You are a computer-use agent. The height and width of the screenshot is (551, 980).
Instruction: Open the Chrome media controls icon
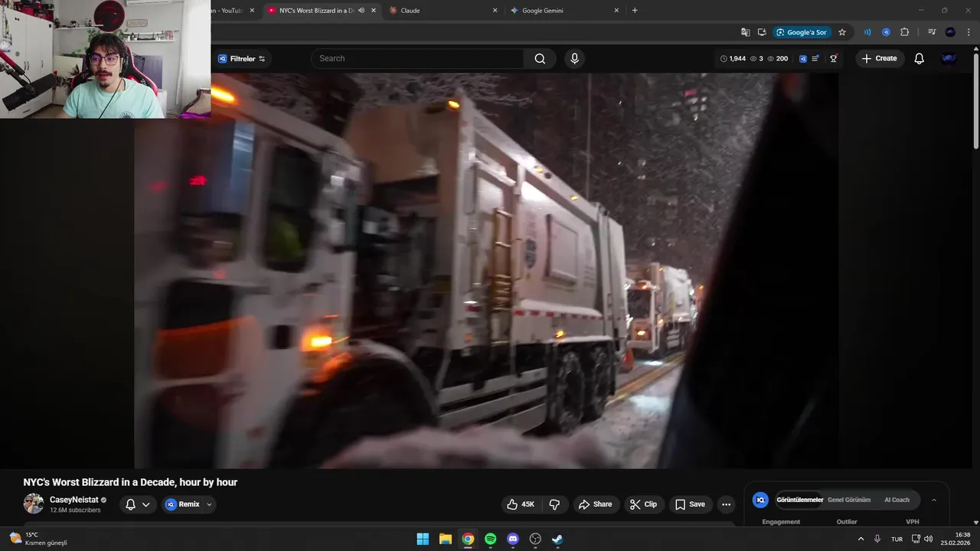coord(932,32)
